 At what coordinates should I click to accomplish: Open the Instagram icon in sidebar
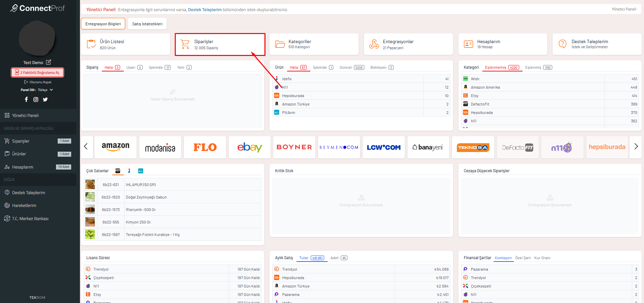[36, 99]
